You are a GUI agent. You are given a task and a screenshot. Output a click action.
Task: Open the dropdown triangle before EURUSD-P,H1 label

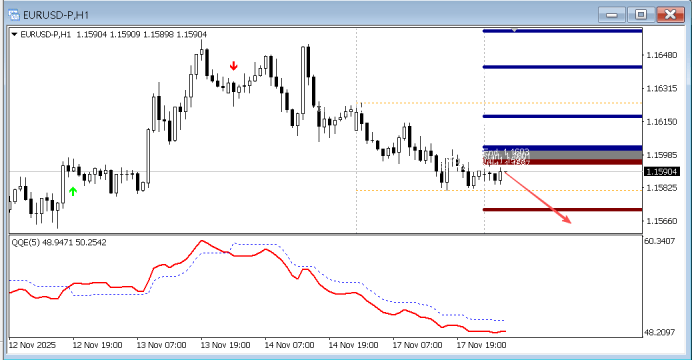click(14, 34)
